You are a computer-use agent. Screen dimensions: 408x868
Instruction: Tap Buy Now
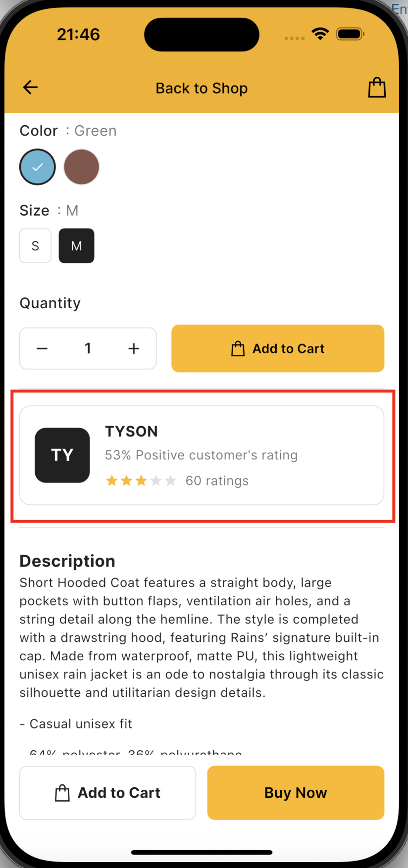pyautogui.click(x=296, y=793)
